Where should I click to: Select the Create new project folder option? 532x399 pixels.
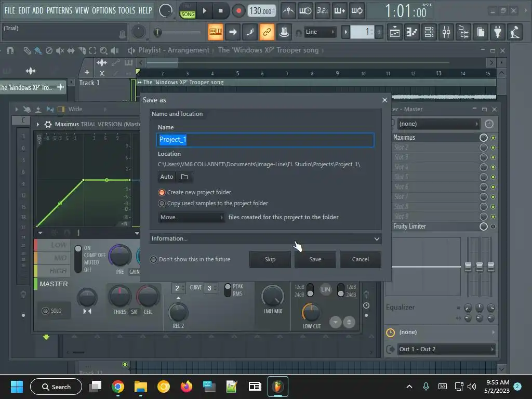point(194,192)
